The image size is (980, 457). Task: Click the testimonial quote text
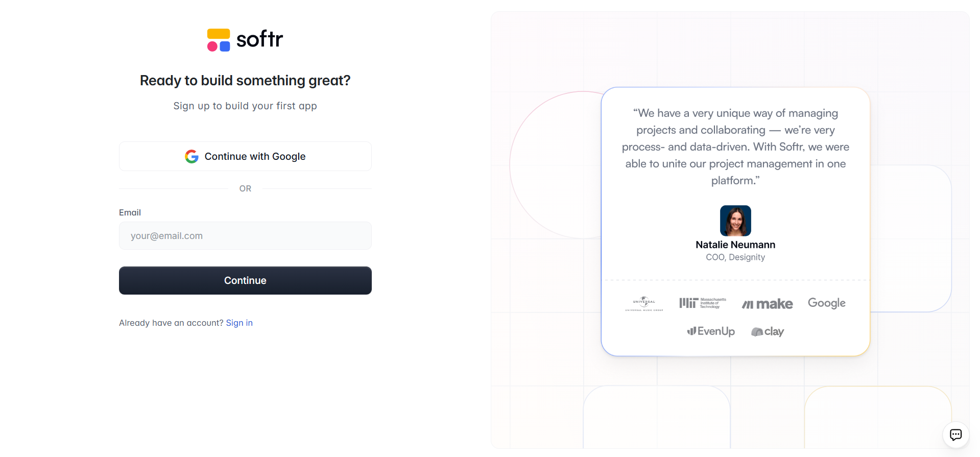click(735, 147)
